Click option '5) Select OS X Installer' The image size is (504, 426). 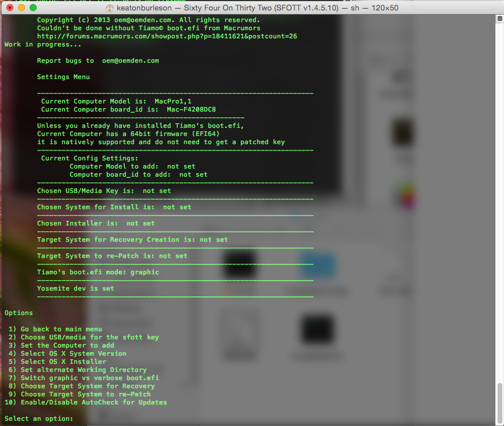pyautogui.click(x=57, y=361)
